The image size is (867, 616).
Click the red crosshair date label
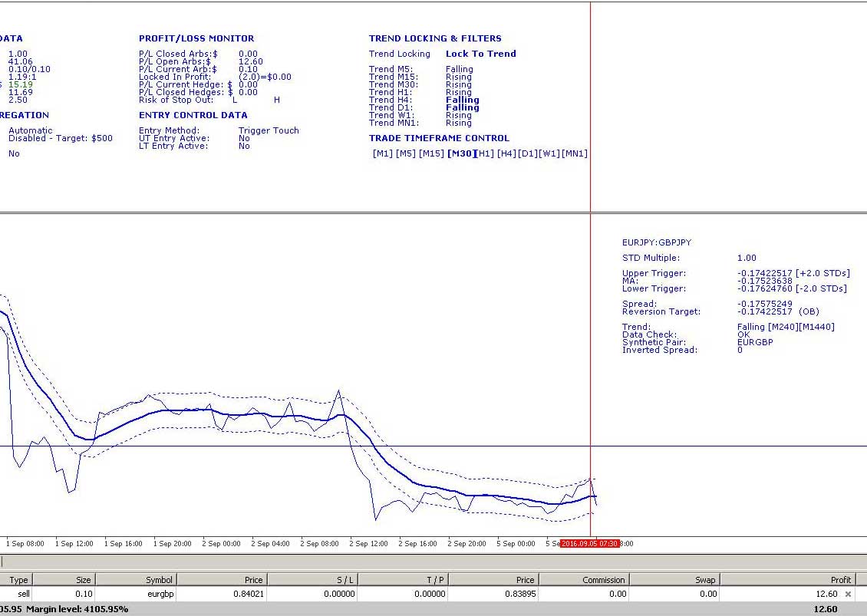[589, 544]
